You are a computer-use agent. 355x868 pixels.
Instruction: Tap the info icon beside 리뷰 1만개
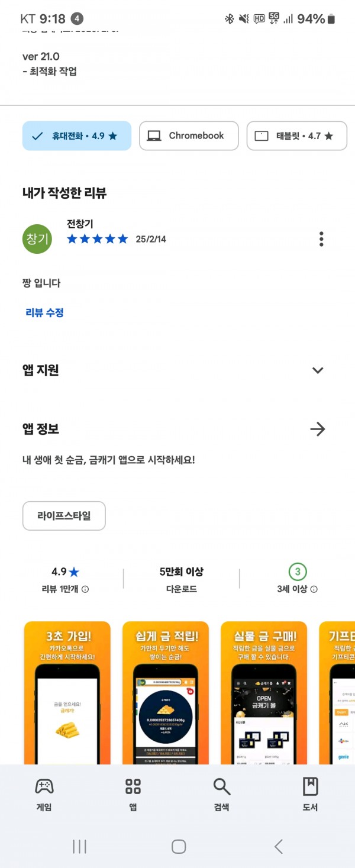(x=85, y=589)
